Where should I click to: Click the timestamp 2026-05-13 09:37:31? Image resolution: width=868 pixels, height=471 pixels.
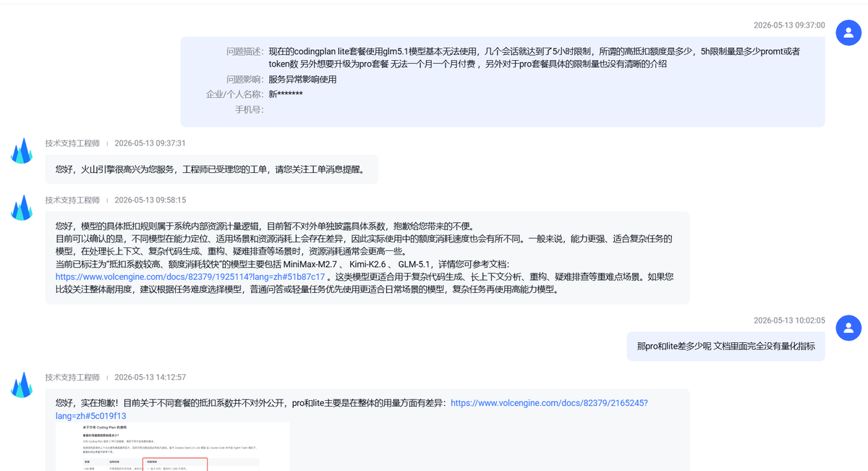150,143
